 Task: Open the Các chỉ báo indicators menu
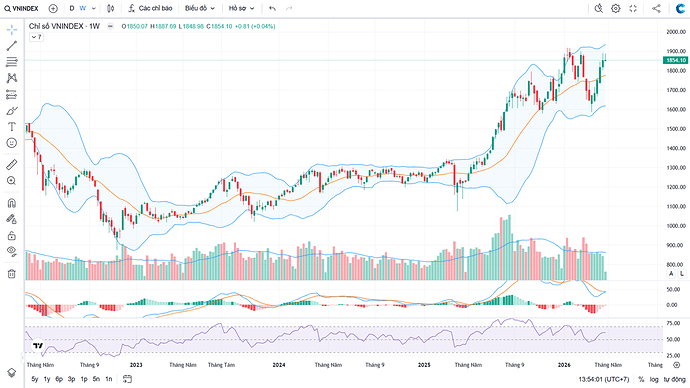pos(150,8)
